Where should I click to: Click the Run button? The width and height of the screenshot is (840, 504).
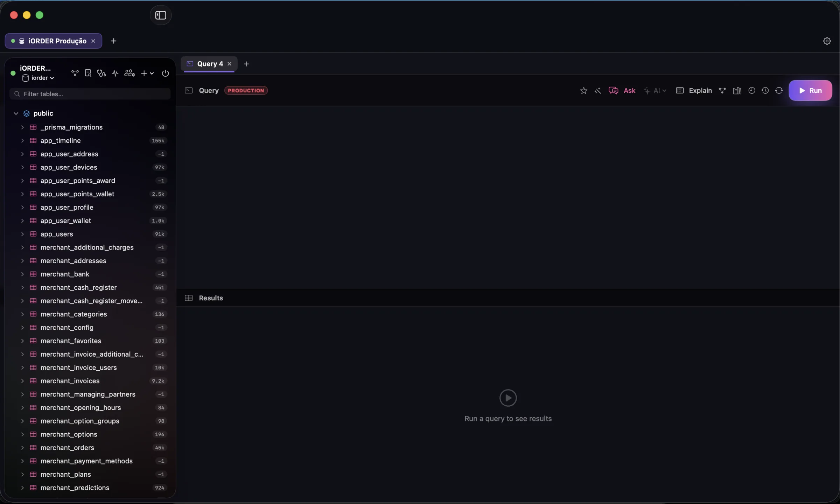pyautogui.click(x=810, y=90)
